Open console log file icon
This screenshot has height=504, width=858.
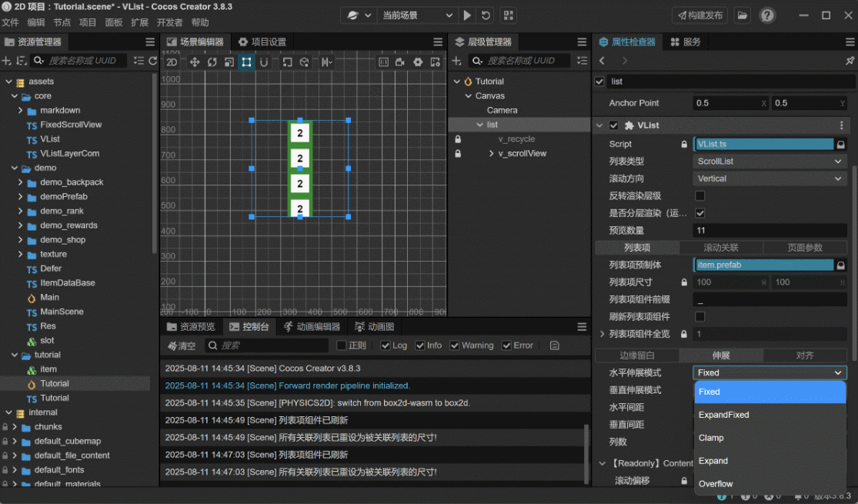(x=554, y=345)
